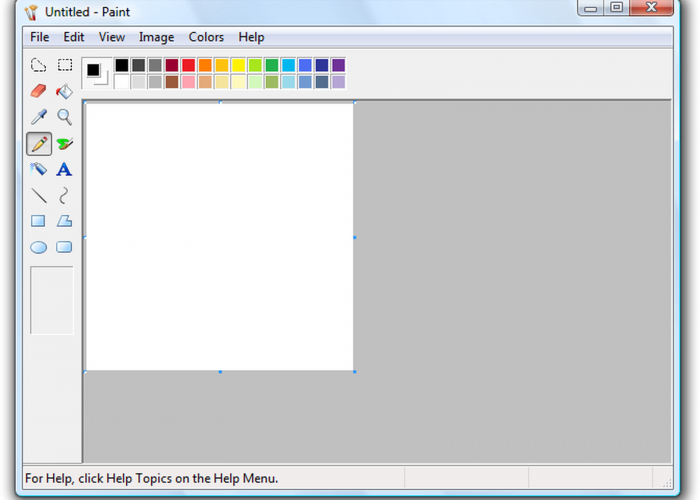This screenshot has width=700, height=500.
Task: Select the Rectangle shape tool
Action: click(x=38, y=221)
